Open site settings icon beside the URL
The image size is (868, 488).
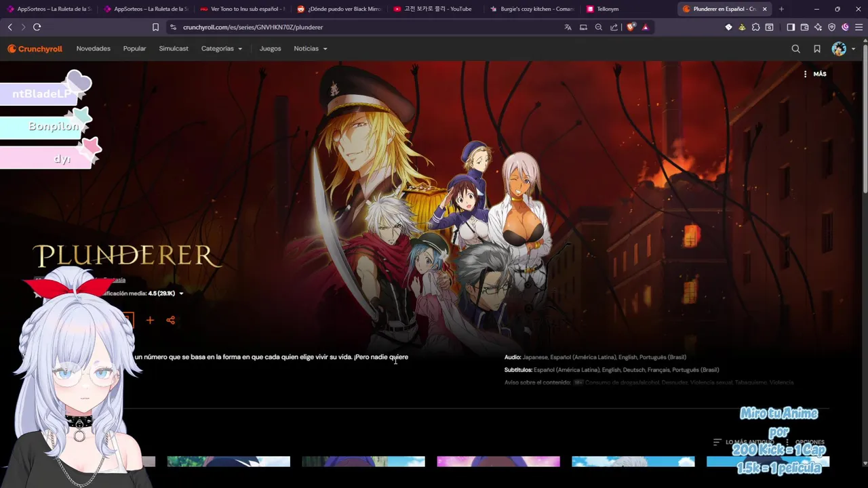[x=173, y=27]
